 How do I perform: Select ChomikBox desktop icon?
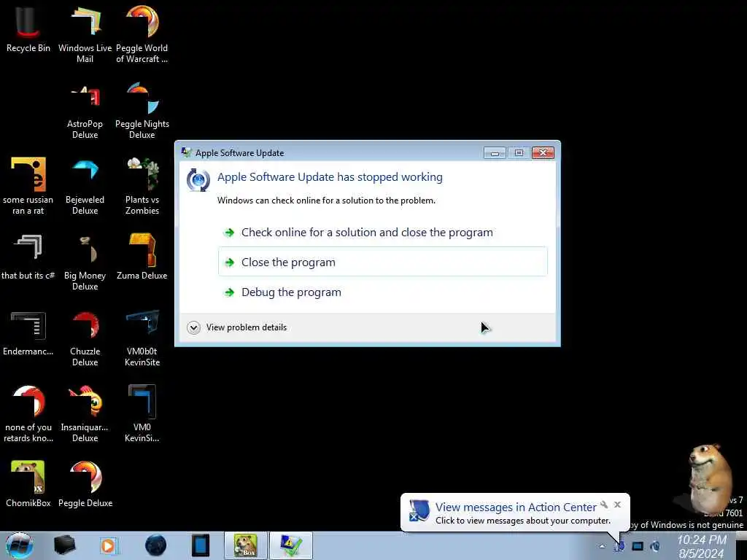click(28, 484)
